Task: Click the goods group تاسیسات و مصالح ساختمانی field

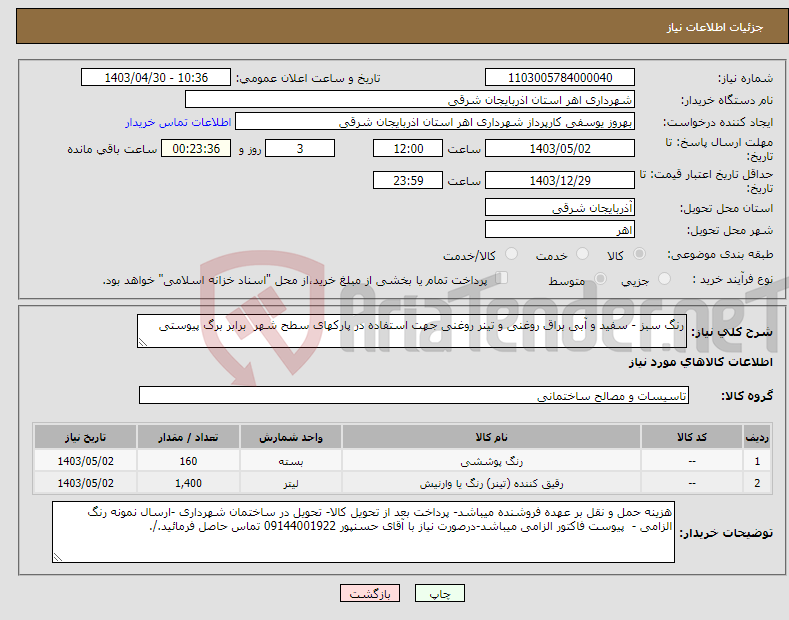Action: point(414,396)
